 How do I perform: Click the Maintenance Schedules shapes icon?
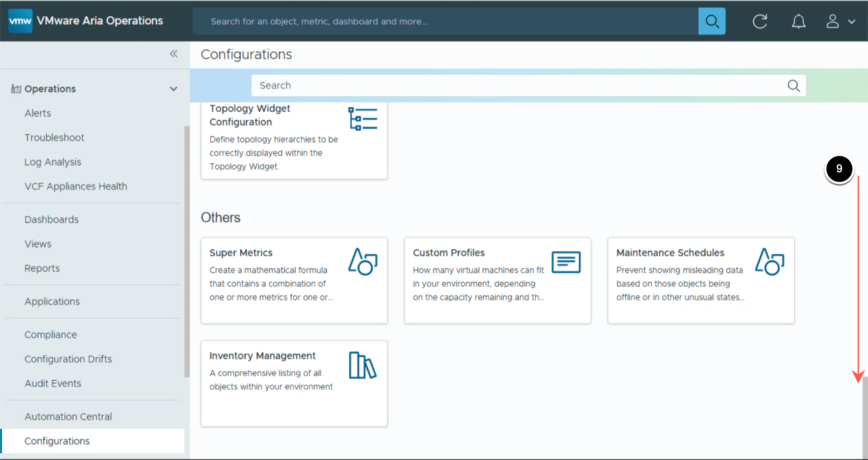[x=769, y=262]
